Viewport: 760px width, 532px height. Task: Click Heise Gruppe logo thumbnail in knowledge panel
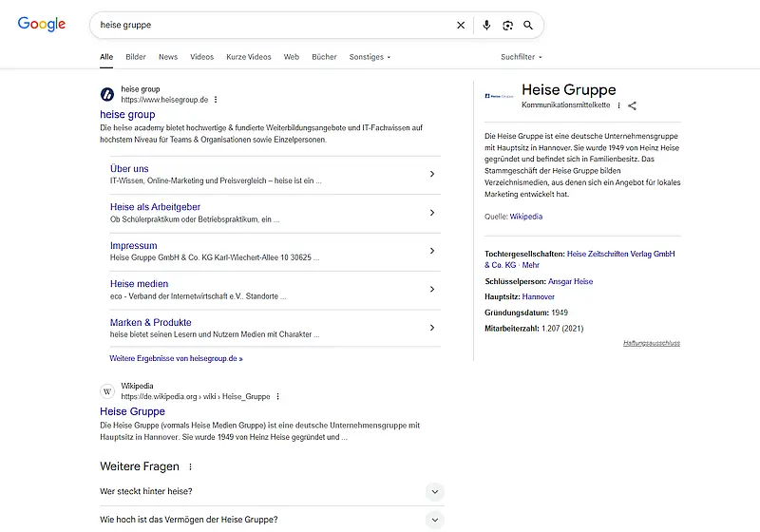[x=499, y=96]
